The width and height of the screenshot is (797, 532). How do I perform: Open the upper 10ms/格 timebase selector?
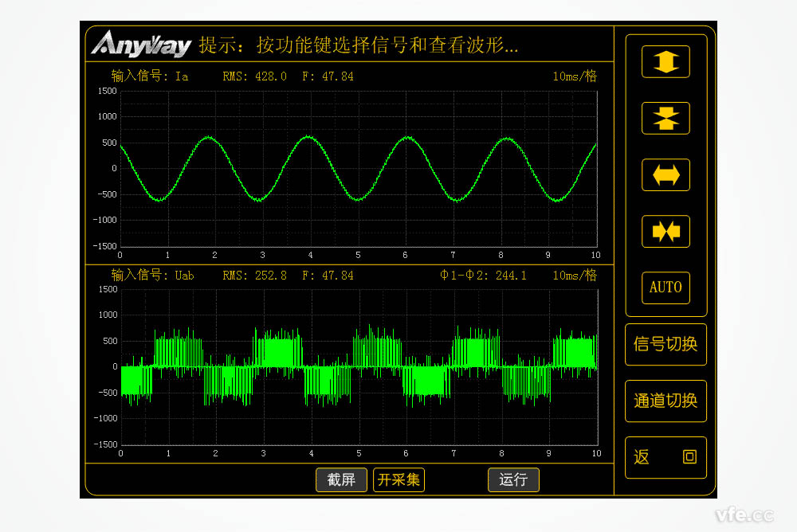pos(577,76)
